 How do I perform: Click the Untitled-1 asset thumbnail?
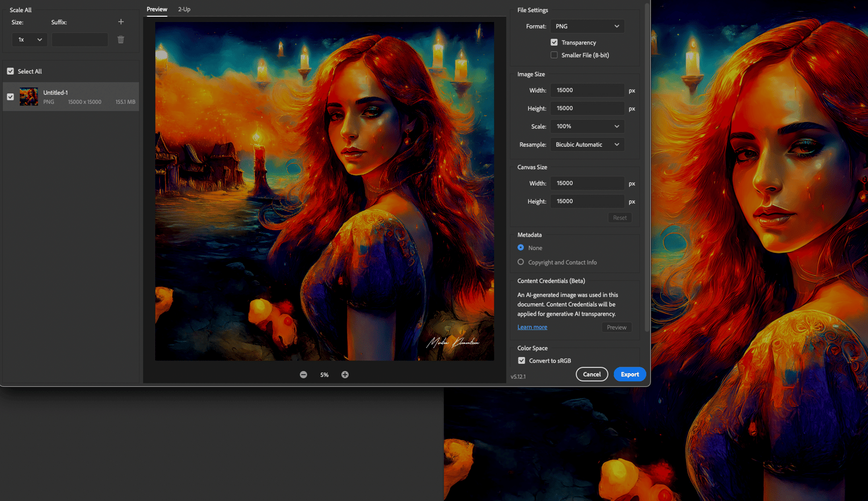point(29,97)
